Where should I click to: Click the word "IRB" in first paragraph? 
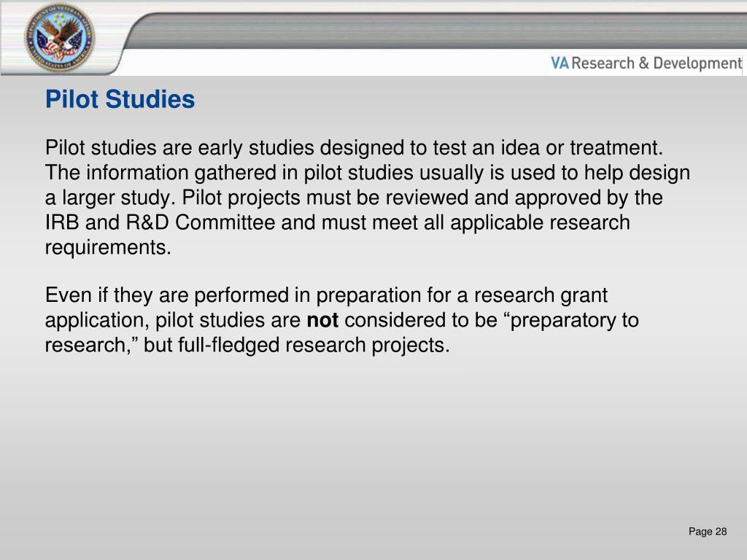click(x=62, y=222)
